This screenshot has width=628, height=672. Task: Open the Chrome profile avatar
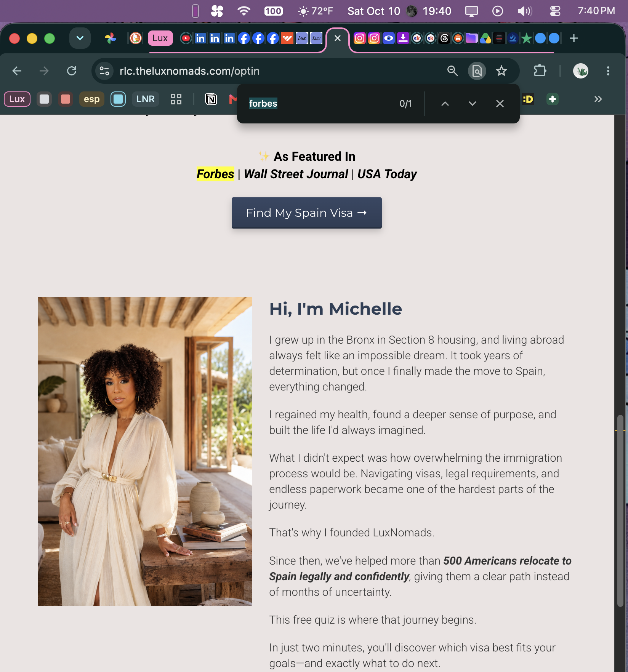[581, 71]
